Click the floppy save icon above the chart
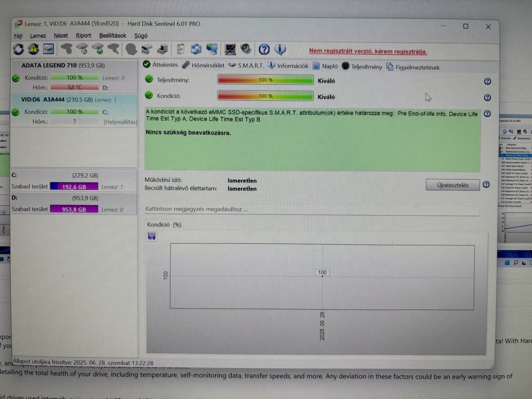Screen dimensions: 532x399 coord(152,236)
